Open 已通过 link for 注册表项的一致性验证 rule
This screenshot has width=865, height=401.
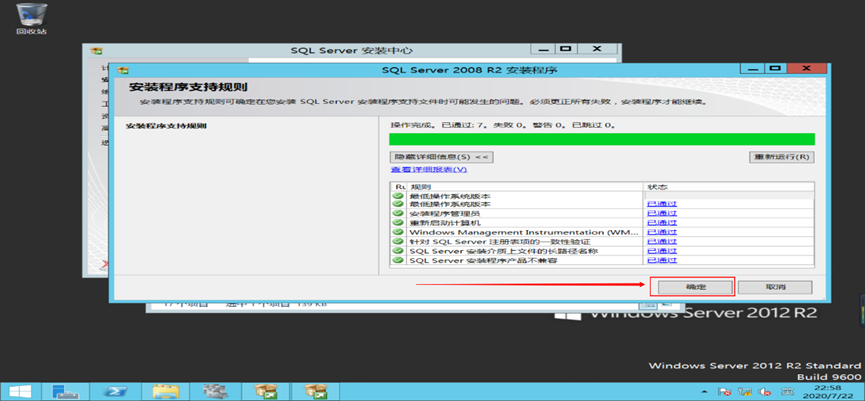[x=662, y=242]
